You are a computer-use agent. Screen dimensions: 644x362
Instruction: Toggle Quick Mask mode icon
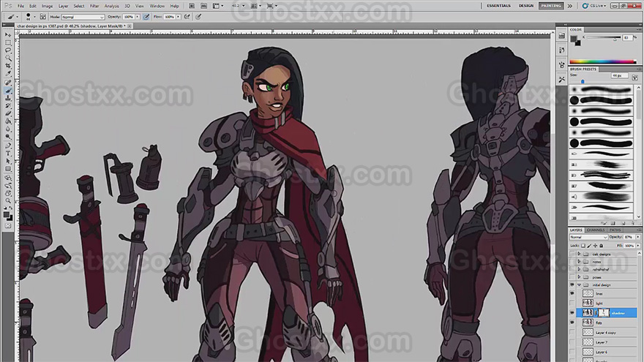8,226
